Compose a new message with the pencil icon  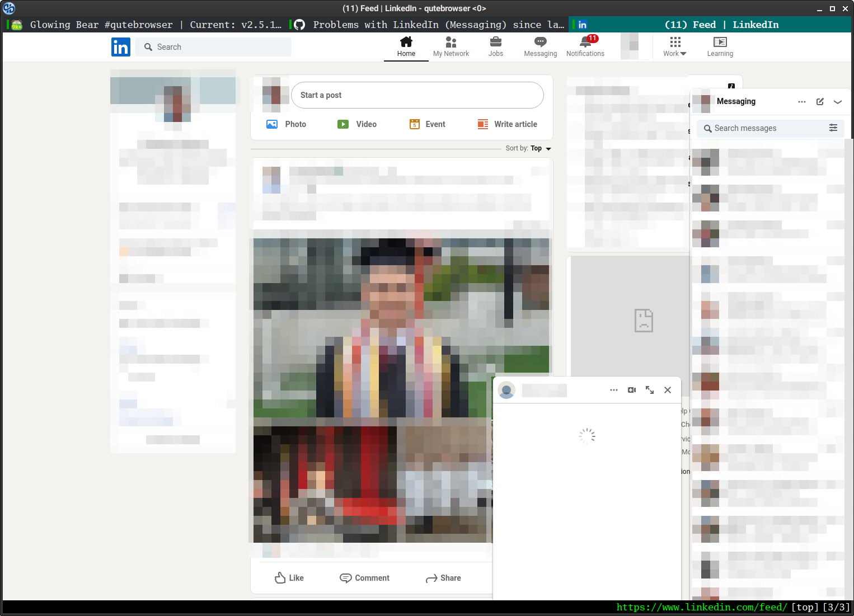point(820,102)
